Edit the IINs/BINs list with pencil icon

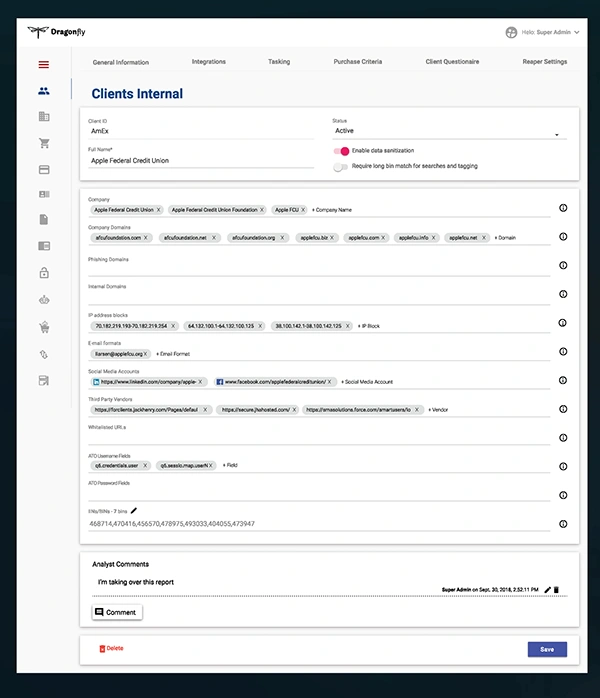(134, 511)
